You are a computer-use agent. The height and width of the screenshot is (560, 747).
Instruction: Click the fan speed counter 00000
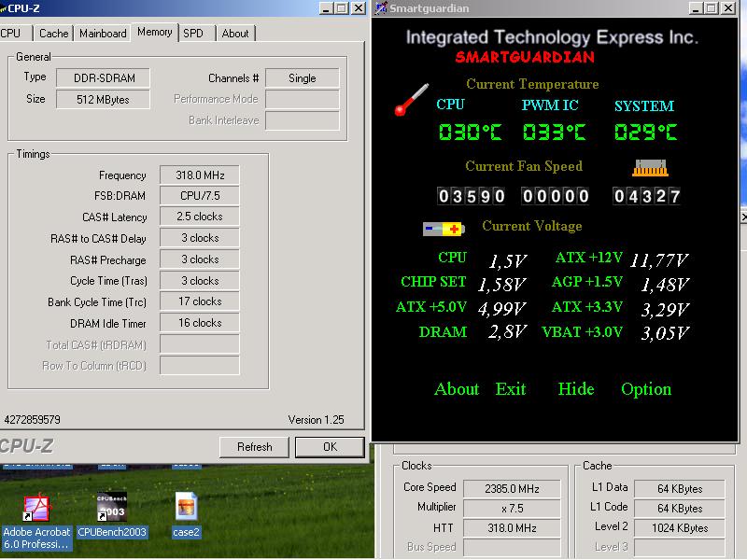point(556,196)
